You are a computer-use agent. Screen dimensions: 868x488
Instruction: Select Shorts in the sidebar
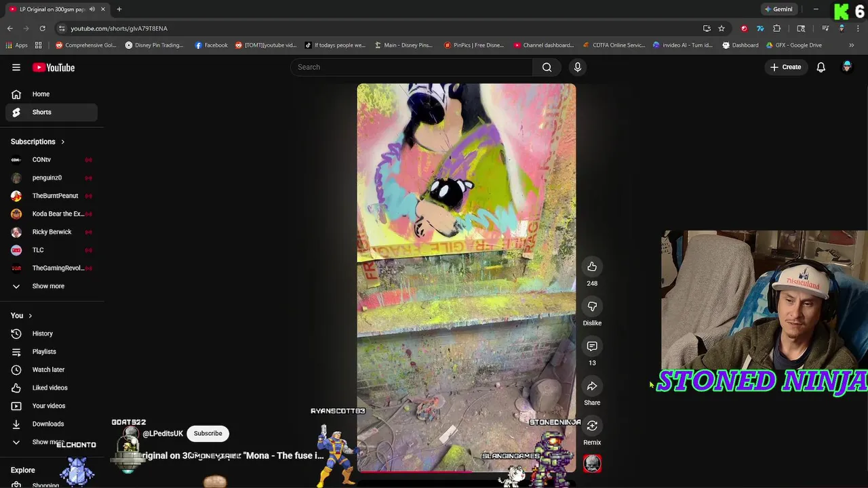tap(52, 112)
